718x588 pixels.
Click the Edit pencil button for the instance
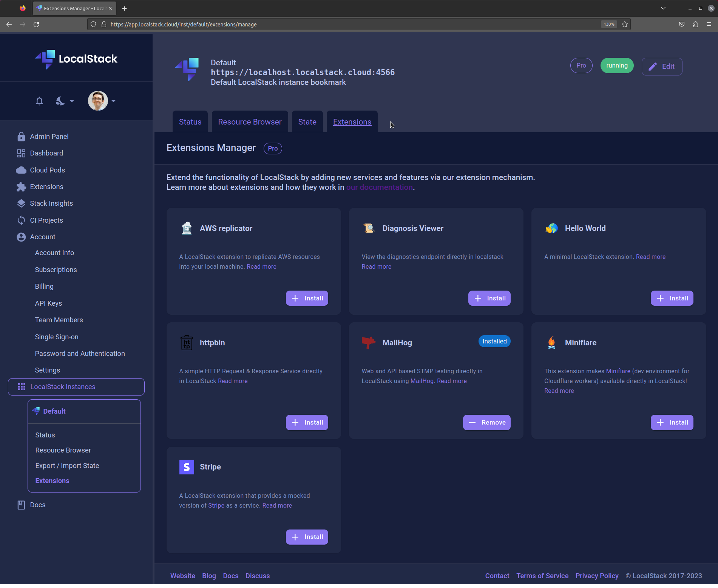pos(662,66)
